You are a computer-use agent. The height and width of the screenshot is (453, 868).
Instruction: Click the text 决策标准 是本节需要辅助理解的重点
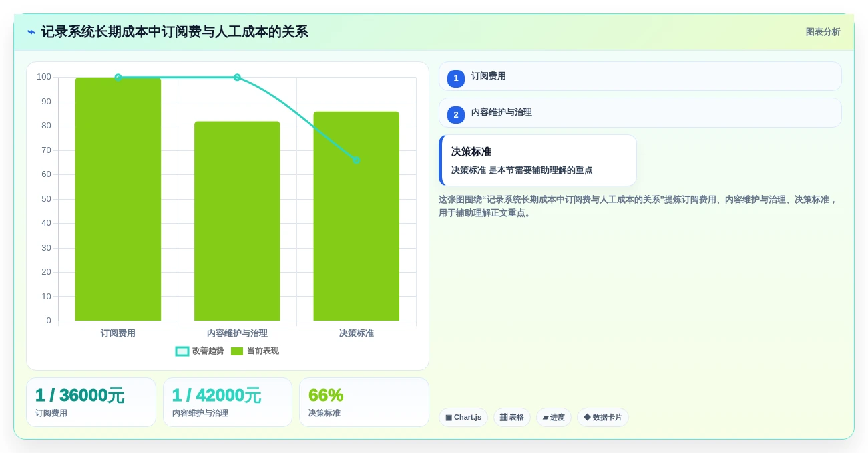click(x=521, y=170)
